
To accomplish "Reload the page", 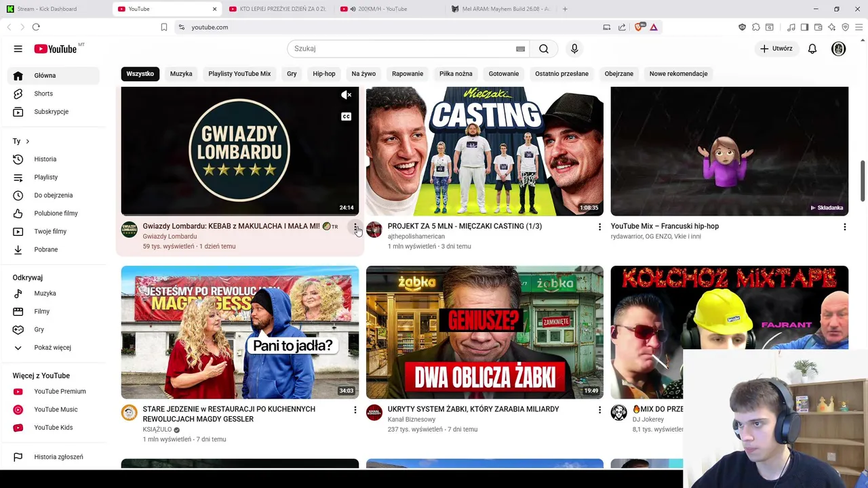I will pos(36,27).
